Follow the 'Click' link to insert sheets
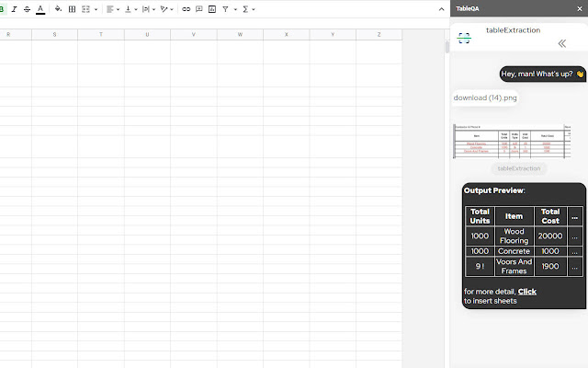This screenshot has height=368, width=588. 526,292
